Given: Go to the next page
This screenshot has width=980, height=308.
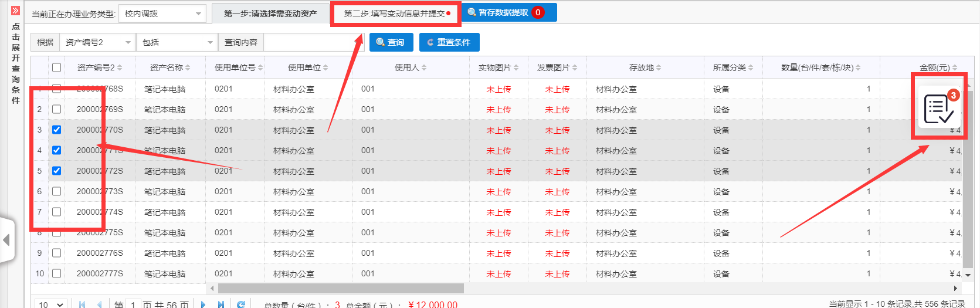Looking at the screenshot, I should [203, 304].
